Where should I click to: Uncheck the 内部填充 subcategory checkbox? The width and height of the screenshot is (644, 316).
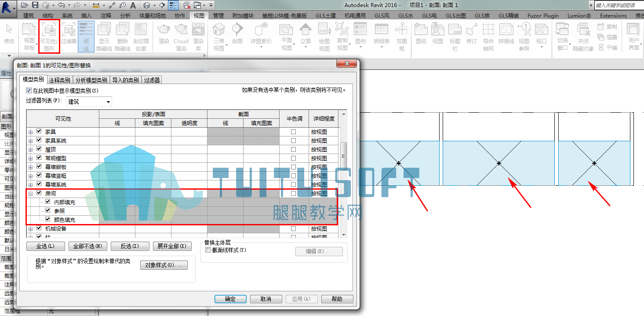[x=48, y=202]
